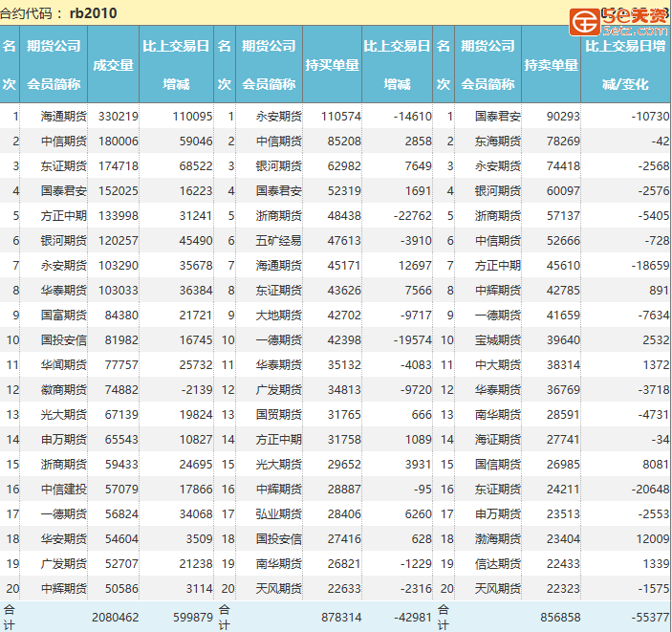This screenshot has height=632, width=672.
Task: Select the 宝城期货 member name cell
Action: (x=497, y=339)
